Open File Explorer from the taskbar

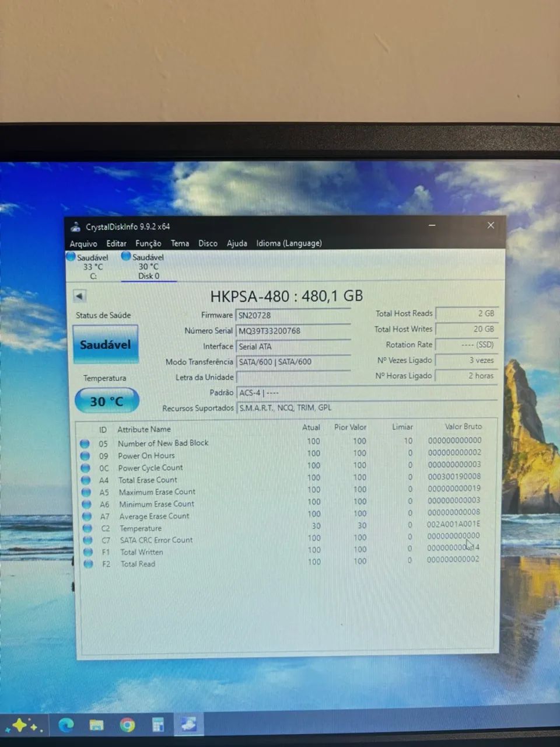coord(96,725)
